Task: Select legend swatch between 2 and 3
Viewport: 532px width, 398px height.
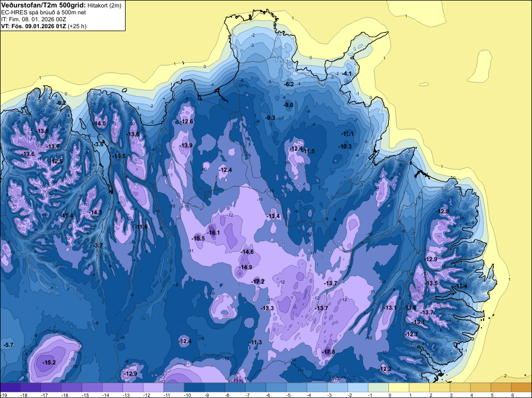Action: click(440, 387)
